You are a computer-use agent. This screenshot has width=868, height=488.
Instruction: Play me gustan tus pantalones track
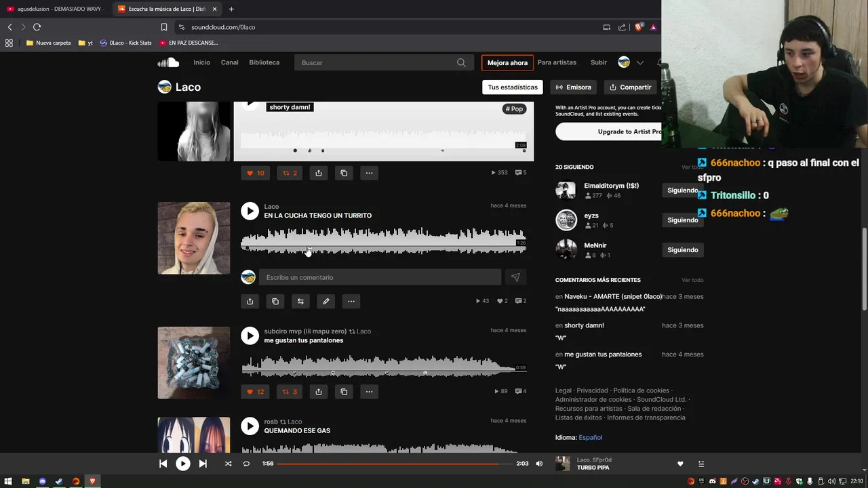[250, 335]
